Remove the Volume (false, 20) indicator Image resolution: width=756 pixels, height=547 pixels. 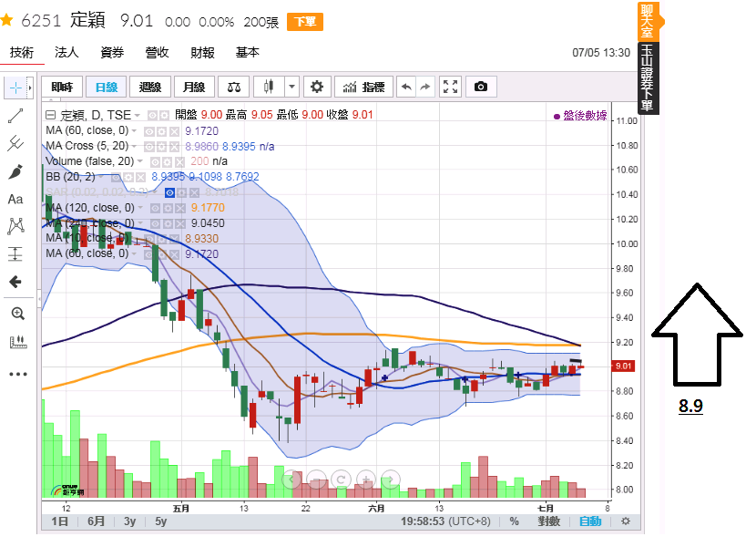pyautogui.click(x=179, y=161)
